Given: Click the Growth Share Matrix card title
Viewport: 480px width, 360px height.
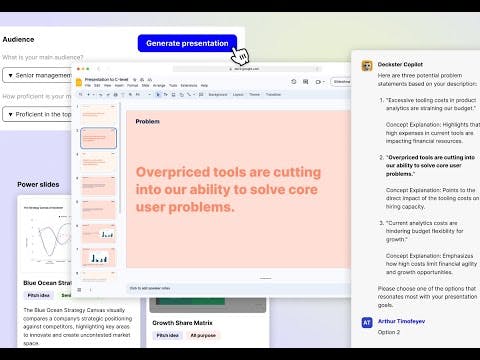Looking at the screenshot, I should [182, 323].
